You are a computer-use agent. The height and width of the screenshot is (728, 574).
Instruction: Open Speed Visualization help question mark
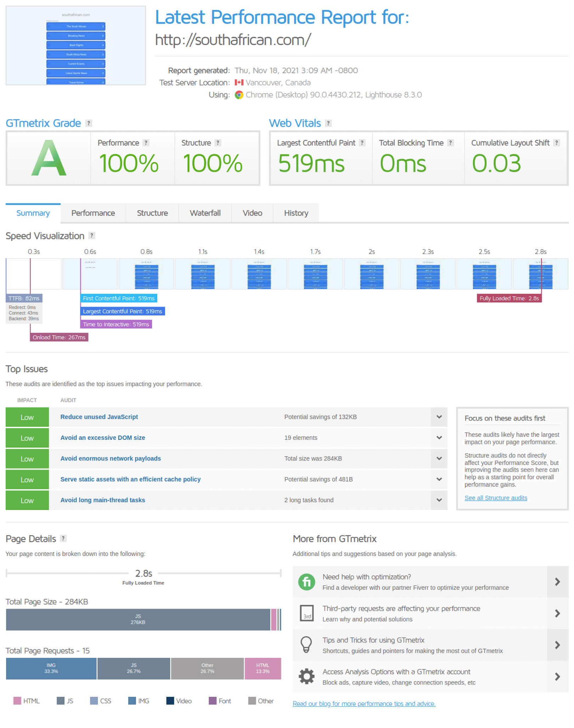coord(92,235)
